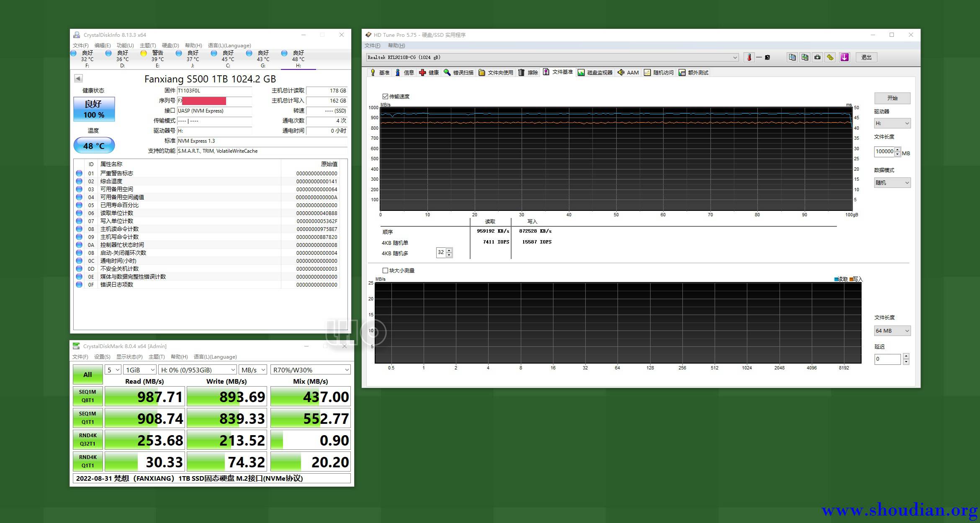Click the 延迟 input field showing 0

887,359
